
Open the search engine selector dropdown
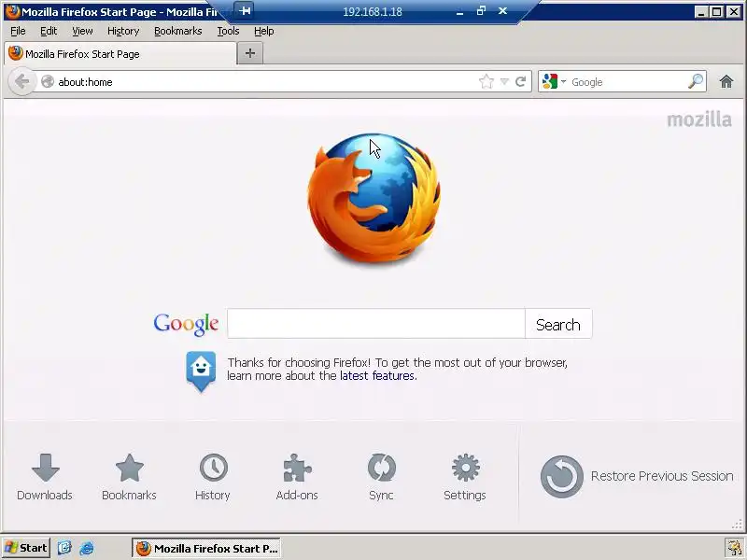point(554,81)
